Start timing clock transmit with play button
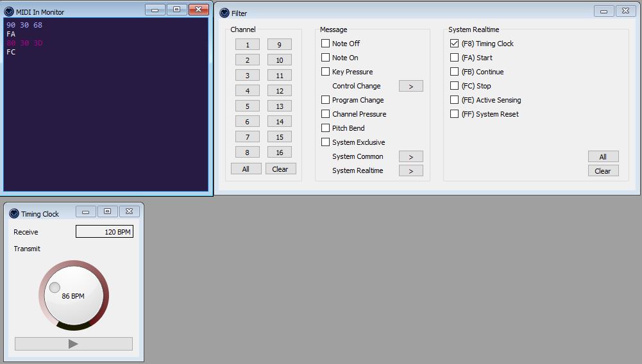 coord(74,344)
